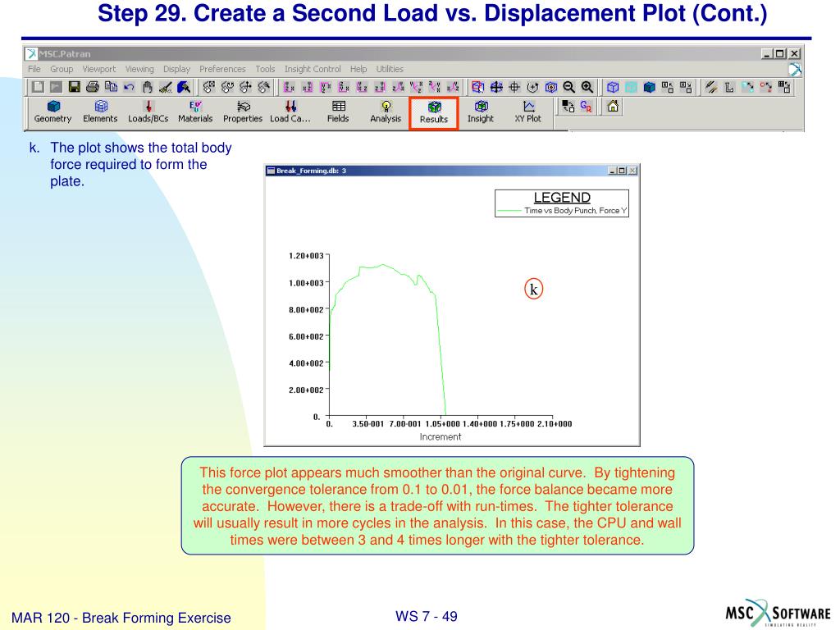Open the Insight application tab
840x630 pixels.
481,112
